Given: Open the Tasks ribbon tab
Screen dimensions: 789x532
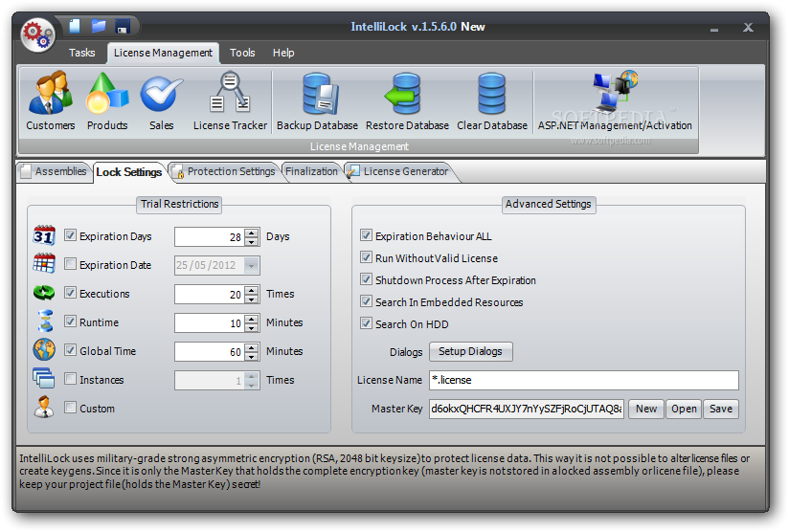Looking at the screenshot, I should 82,53.
